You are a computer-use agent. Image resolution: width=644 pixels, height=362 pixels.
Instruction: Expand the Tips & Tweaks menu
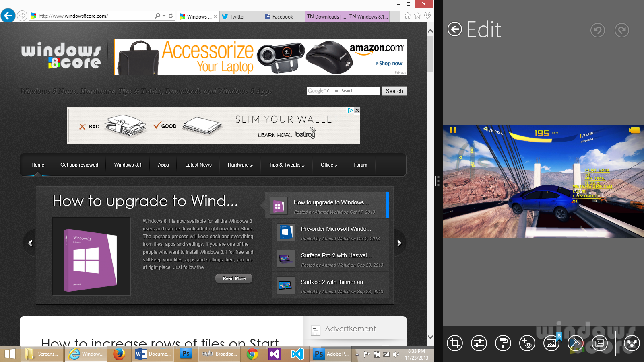click(x=287, y=165)
